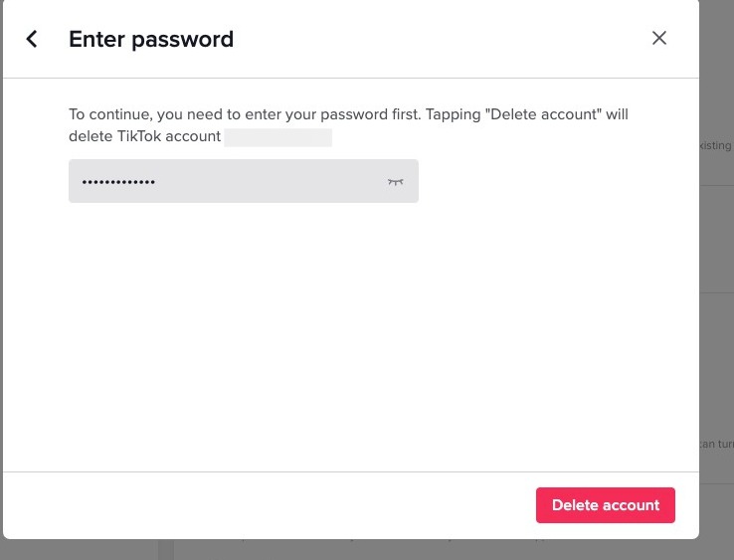This screenshot has height=560, width=734.
Task: Toggle password visibility eye icon
Action: [x=396, y=182]
